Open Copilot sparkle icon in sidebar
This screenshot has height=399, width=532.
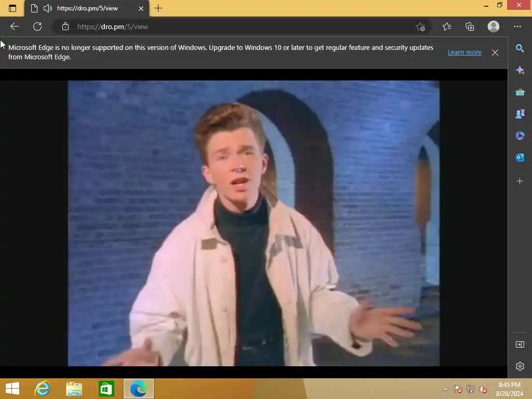(520, 70)
